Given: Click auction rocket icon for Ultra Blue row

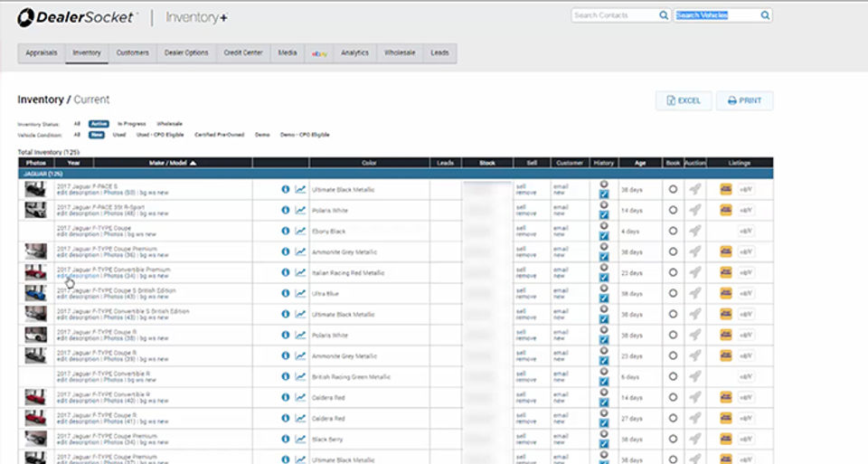Looking at the screenshot, I should pyautogui.click(x=694, y=293).
